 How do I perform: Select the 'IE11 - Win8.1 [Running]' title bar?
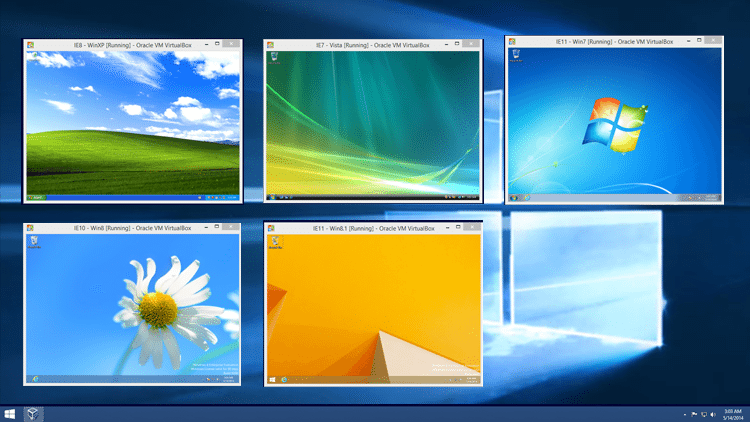[374, 228]
